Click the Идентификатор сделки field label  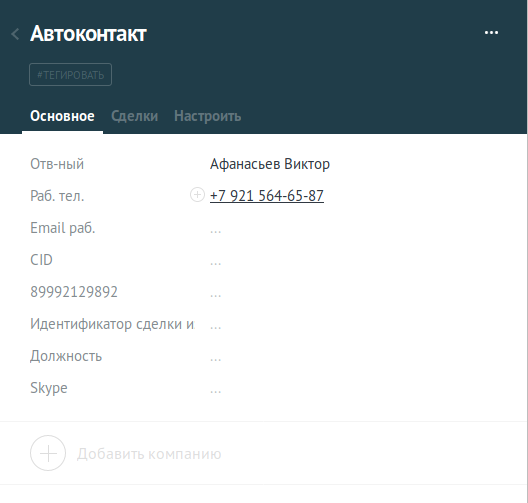tap(112, 324)
